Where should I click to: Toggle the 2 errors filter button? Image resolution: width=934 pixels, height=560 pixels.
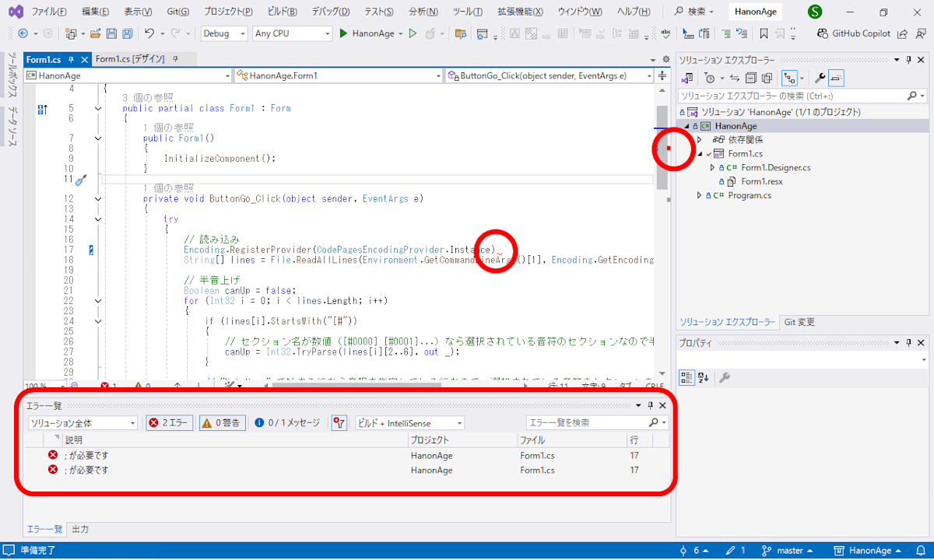click(169, 423)
